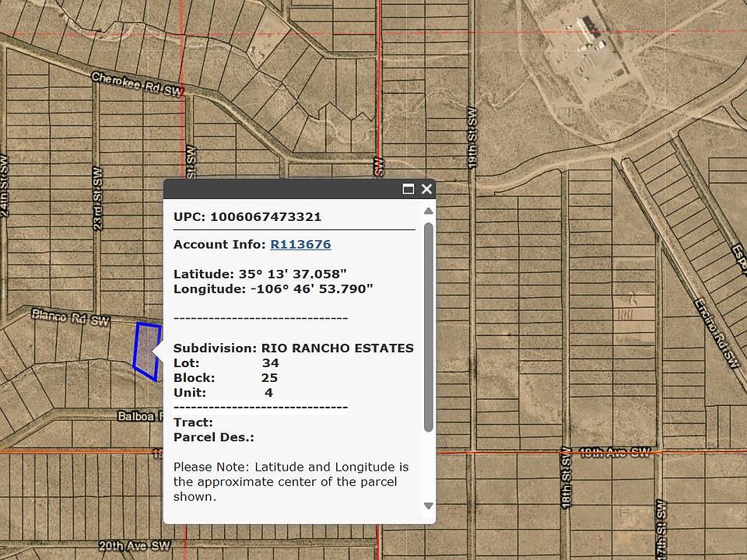Click the 20th Ave SW label
Viewport: 747px width, 560px height.
[134, 546]
